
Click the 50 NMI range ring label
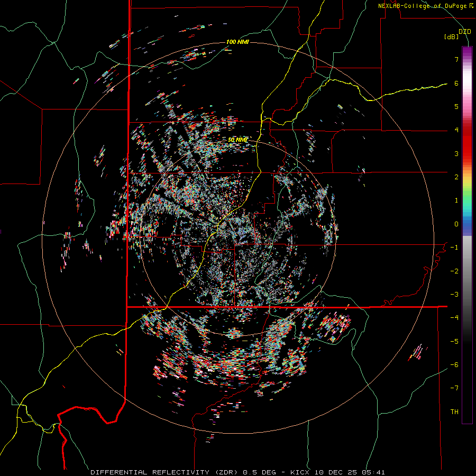(x=237, y=140)
